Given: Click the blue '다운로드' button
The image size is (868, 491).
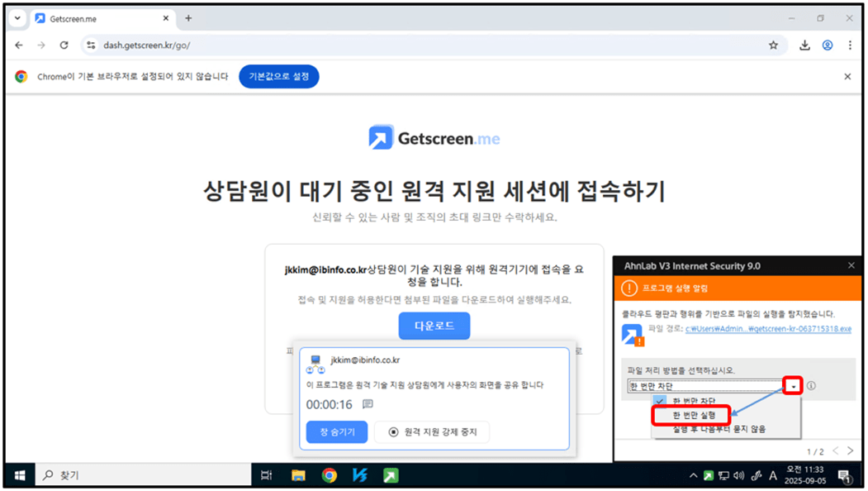Looking at the screenshot, I should pos(434,326).
